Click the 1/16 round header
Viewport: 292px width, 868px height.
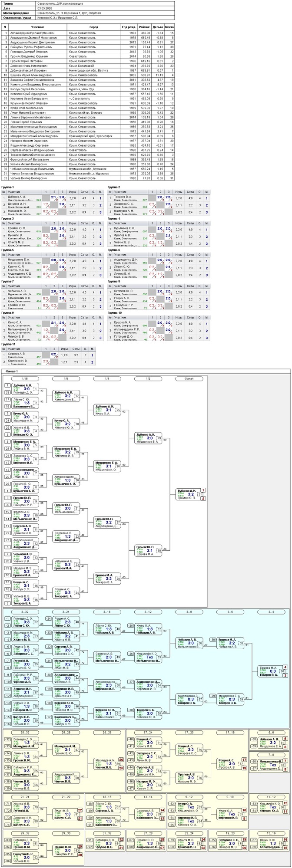26,379
